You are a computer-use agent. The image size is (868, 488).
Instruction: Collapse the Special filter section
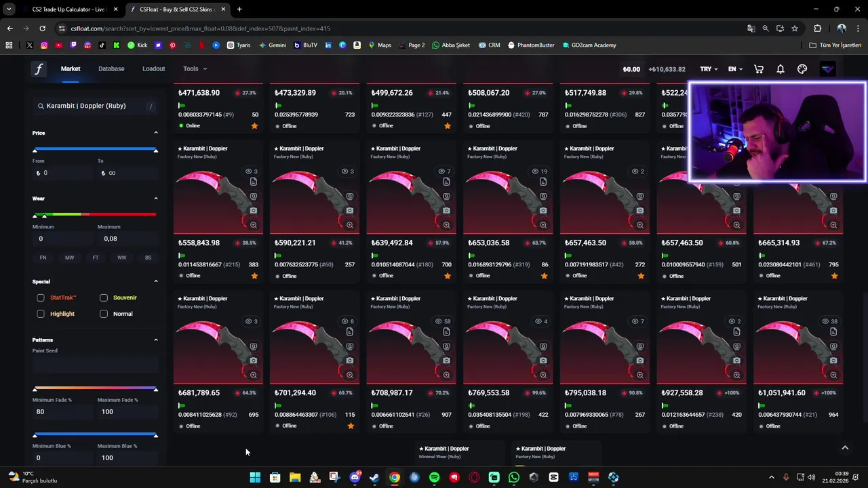tap(155, 281)
